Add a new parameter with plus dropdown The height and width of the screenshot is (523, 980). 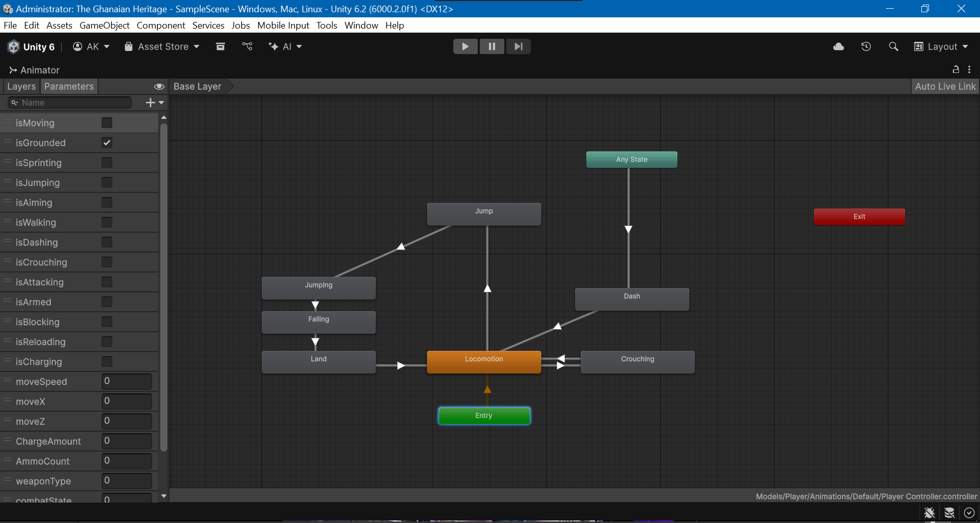[x=155, y=103]
